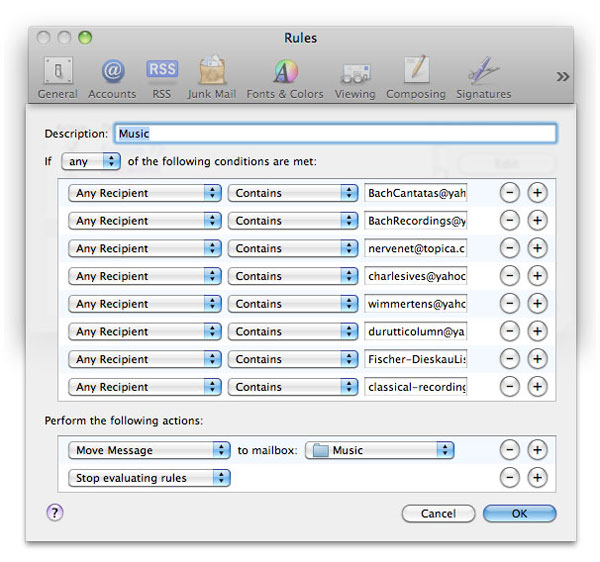The image size is (600, 562).
Task: Add an action after Stop evaluating rules
Action: coord(537,477)
